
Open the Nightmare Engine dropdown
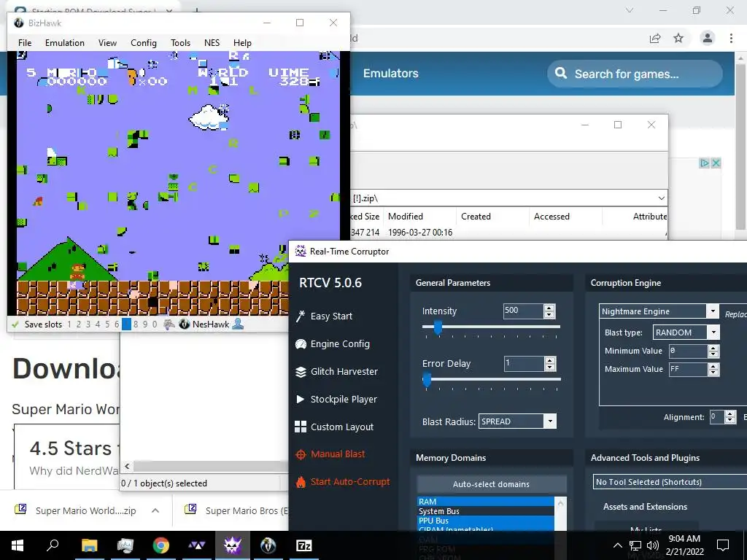click(713, 311)
